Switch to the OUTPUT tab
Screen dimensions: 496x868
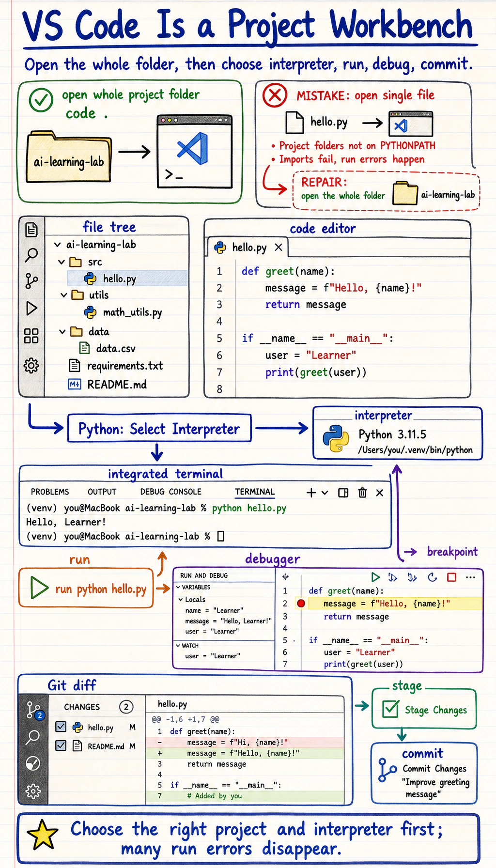tap(102, 492)
